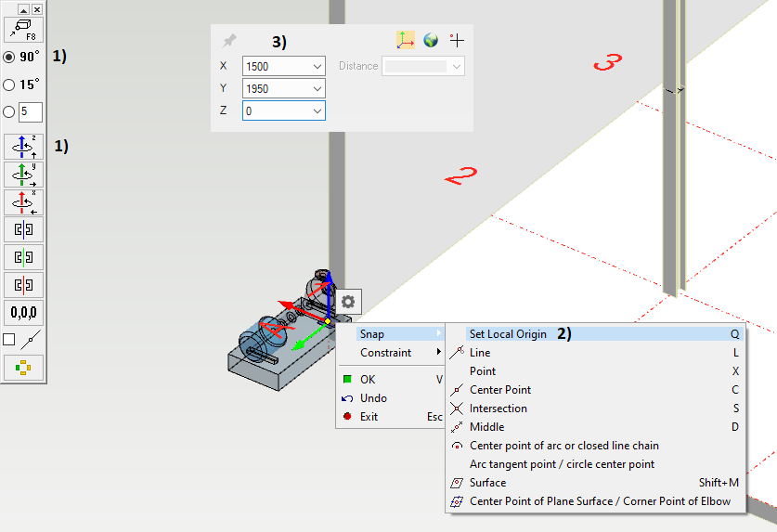
Task: Pin the coordinate input panel
Action: pos(229,41)
